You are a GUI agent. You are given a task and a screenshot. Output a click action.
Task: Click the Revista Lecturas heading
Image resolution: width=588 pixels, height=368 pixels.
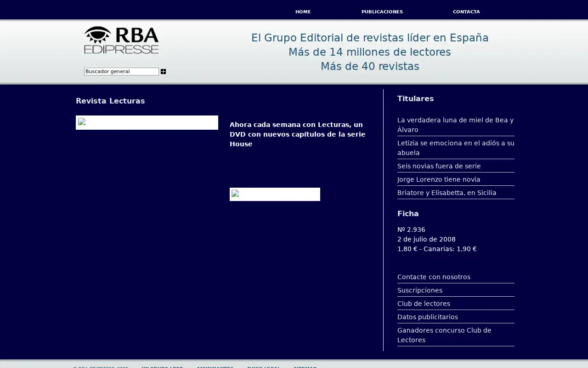(x=110, y=101)
